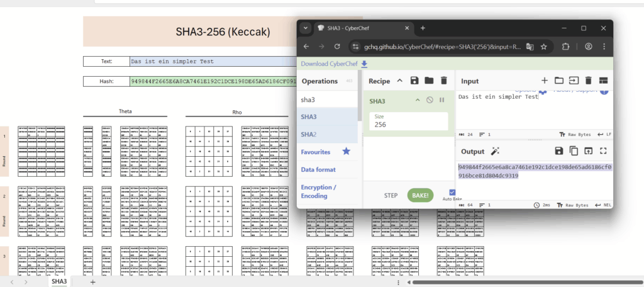Click the operations list scrollbar
Image resolution: width=644 pixels, height=287 pixels.
click(360, 96)
